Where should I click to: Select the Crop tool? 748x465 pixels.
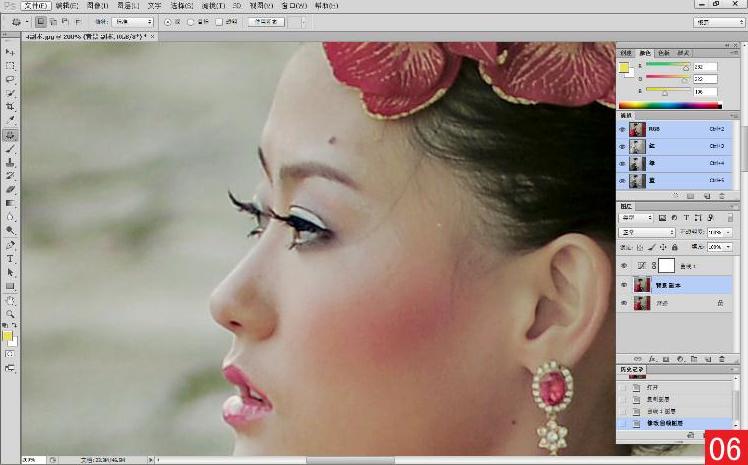pos(10,107)
